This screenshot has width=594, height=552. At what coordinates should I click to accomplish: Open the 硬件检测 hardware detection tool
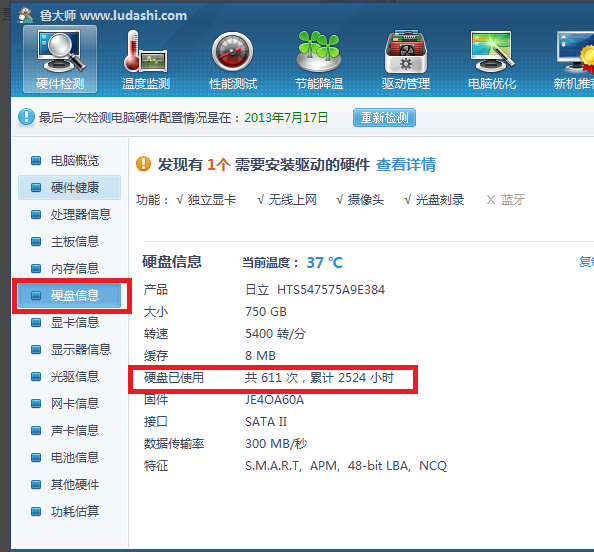(60, 59)
